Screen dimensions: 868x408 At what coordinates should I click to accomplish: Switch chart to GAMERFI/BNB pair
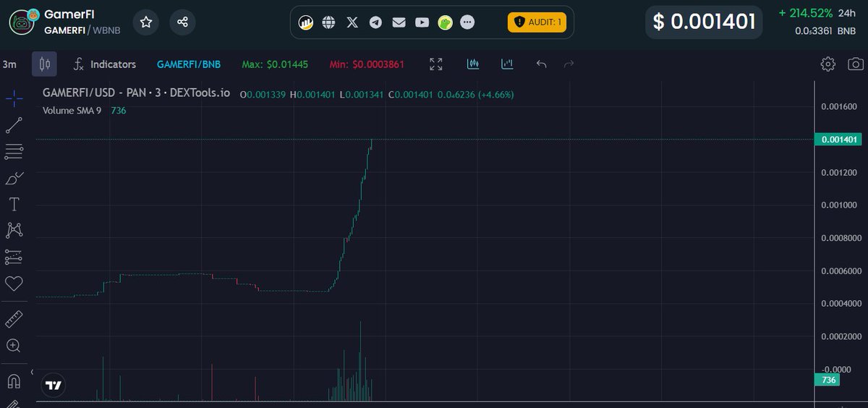click(x=189, y=64)
